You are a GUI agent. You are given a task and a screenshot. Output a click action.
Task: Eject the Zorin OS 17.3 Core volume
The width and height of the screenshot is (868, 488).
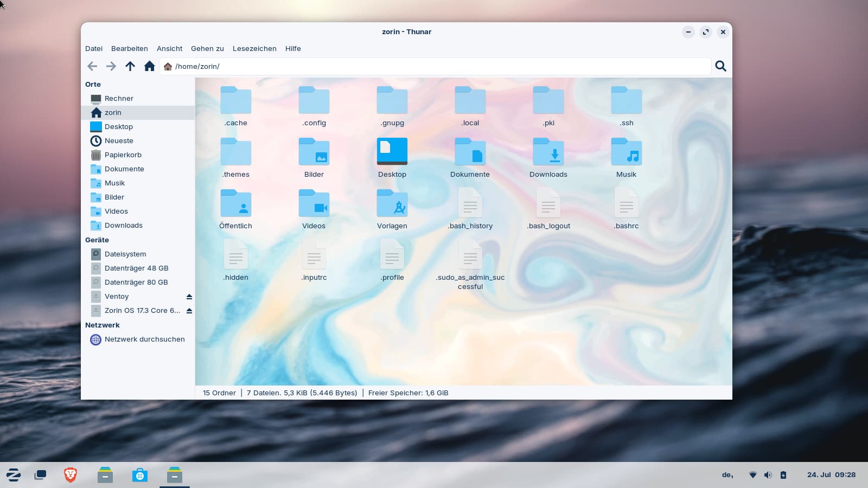pos(189,311)
